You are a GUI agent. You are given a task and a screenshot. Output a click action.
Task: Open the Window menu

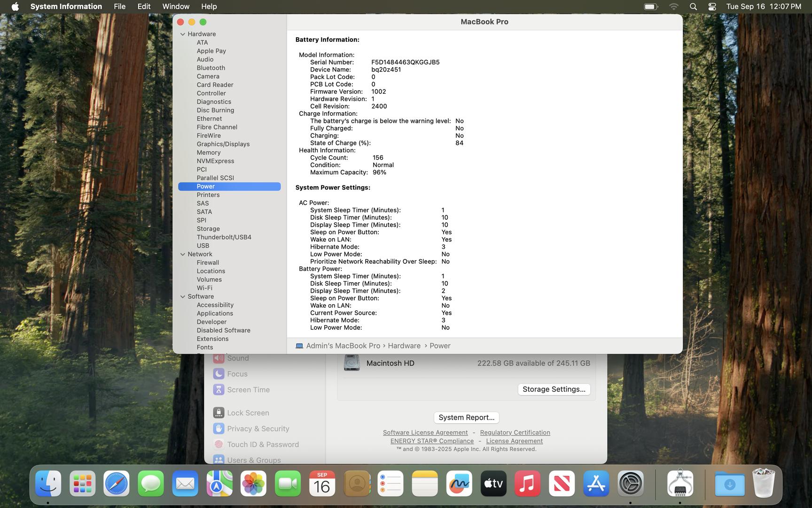point(176,7)
